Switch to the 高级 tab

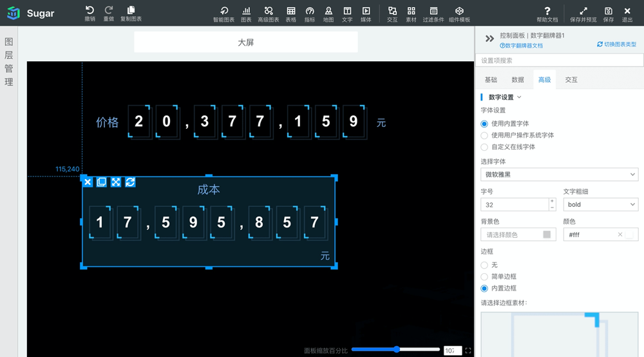click(x=544, y=80)
